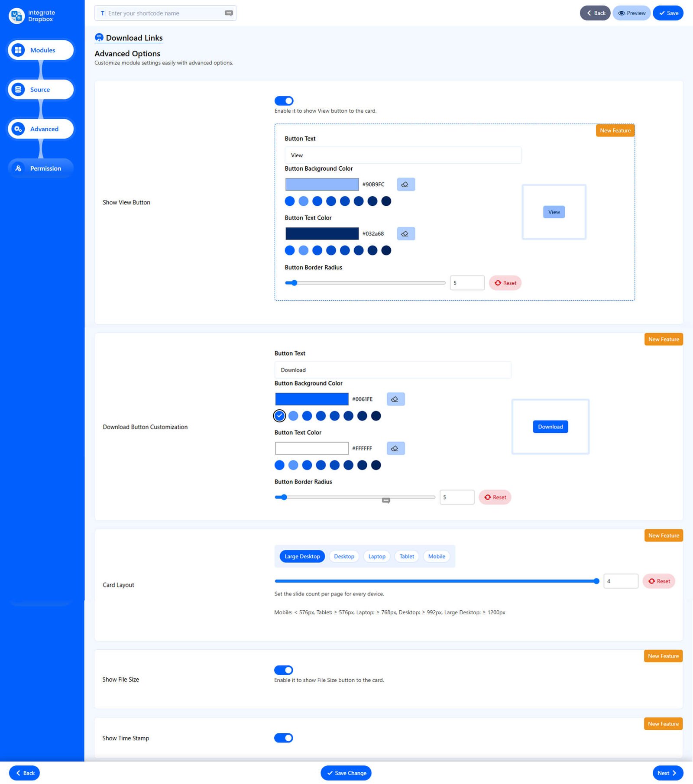693x784 pixels.
Task: Click the Next button
Action: (x=668, y=773)
